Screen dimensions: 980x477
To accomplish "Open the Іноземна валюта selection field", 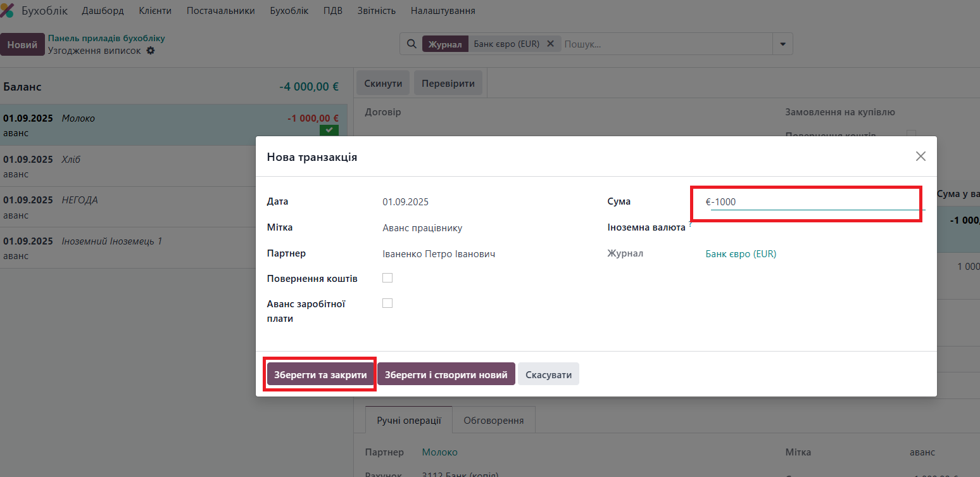I will [x=810, y=228].
